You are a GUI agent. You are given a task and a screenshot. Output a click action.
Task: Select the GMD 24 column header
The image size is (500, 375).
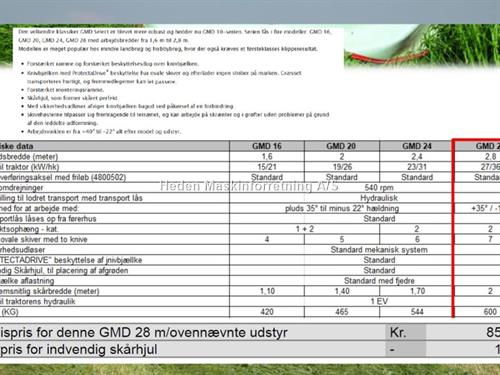coord(417,146)
